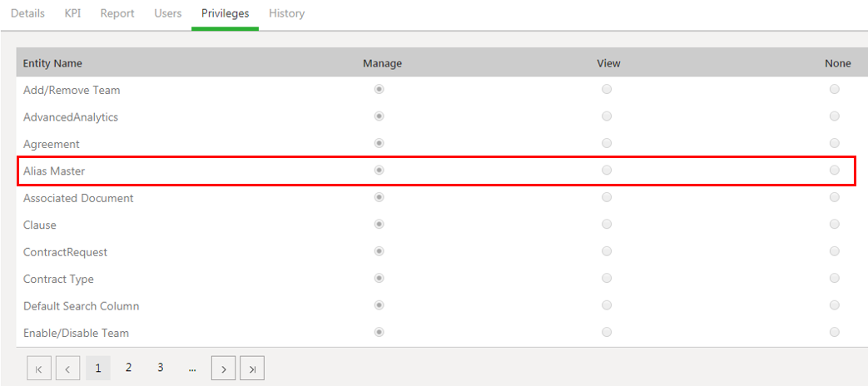The width and height of the screenshot is (868, 386).
Task: Switch to the KPI tab
Action: (x=72, y=13)
